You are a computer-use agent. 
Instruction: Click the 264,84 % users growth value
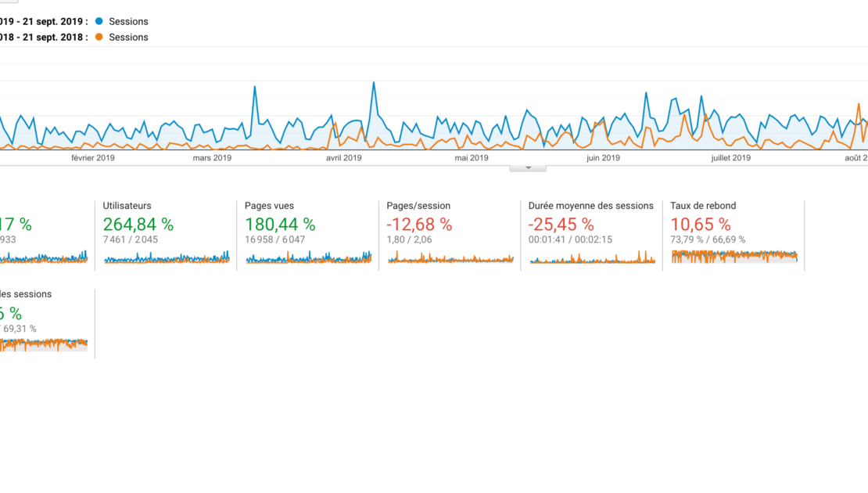pos(138,225)
